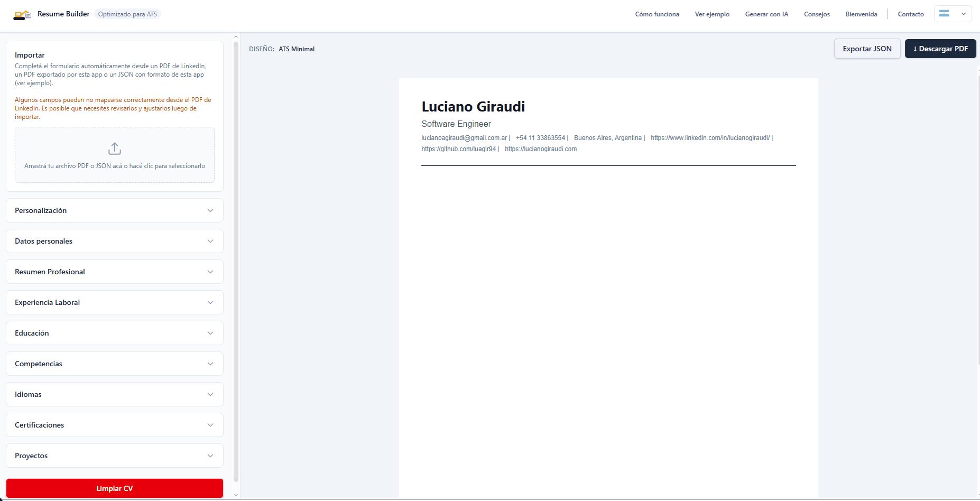This screenshot has width=980, height=501.
Task: Open Generar con IA from the navigation
Action: point(766,14)
